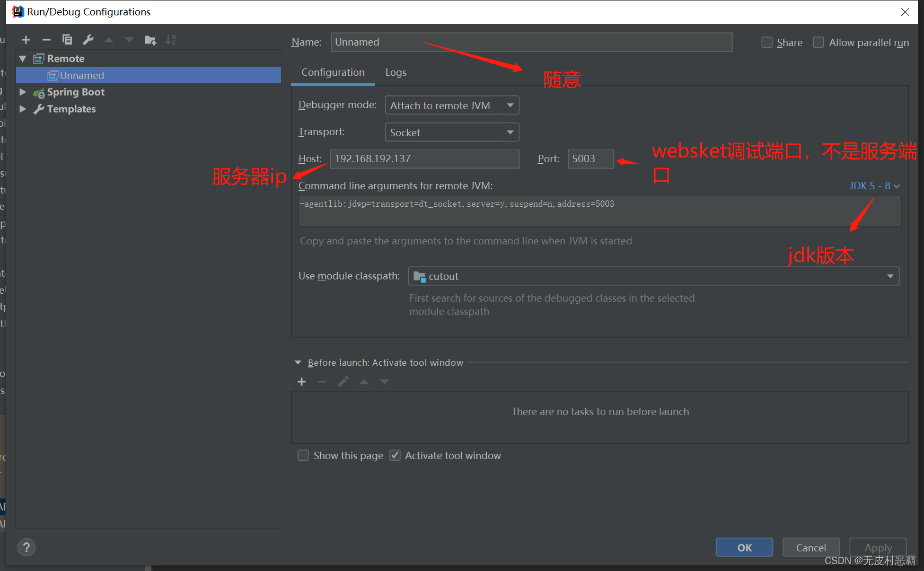
Task: Switch to the Logs tab
Action: (396, 73)
